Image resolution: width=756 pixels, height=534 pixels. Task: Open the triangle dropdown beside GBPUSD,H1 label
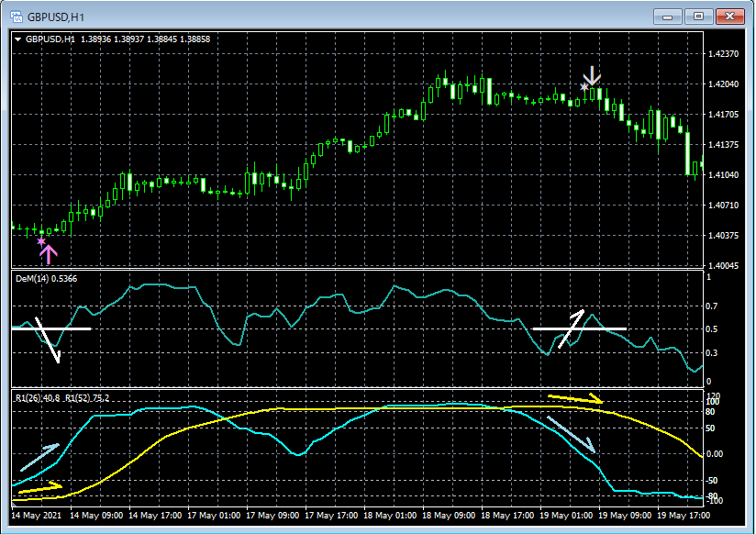18,39
